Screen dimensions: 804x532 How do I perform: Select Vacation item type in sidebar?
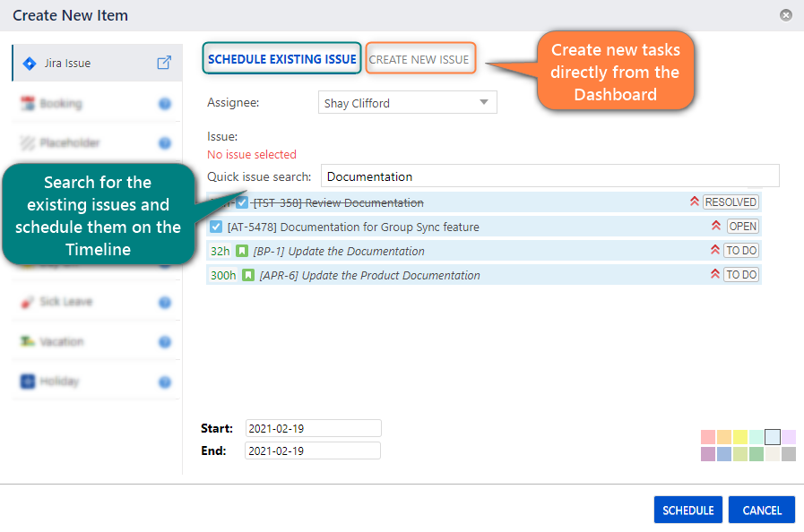(61, 342)
